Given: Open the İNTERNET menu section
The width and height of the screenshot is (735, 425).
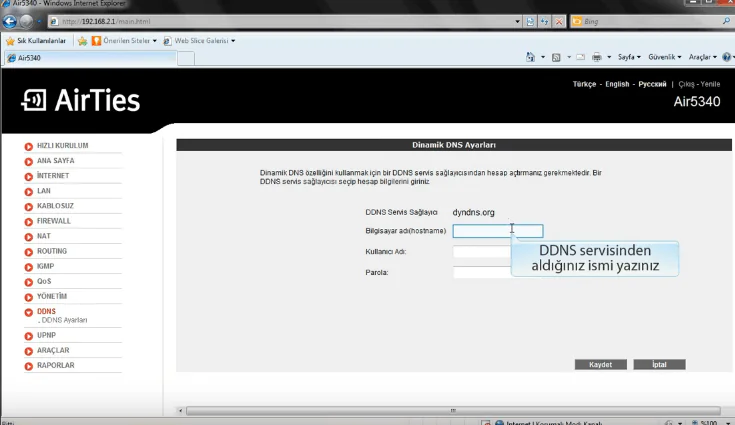Looking at the screenshot, I should [x=53, y=176].
